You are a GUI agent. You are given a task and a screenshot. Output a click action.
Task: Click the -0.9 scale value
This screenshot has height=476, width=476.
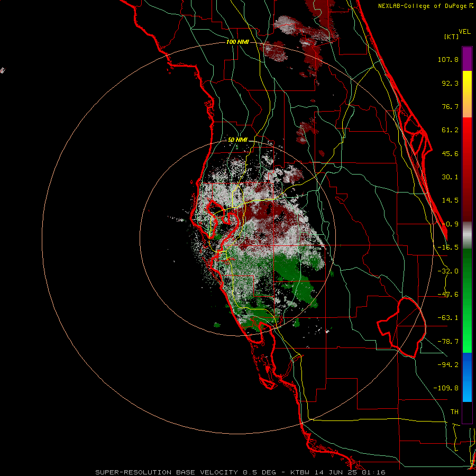tap(450, 224)
